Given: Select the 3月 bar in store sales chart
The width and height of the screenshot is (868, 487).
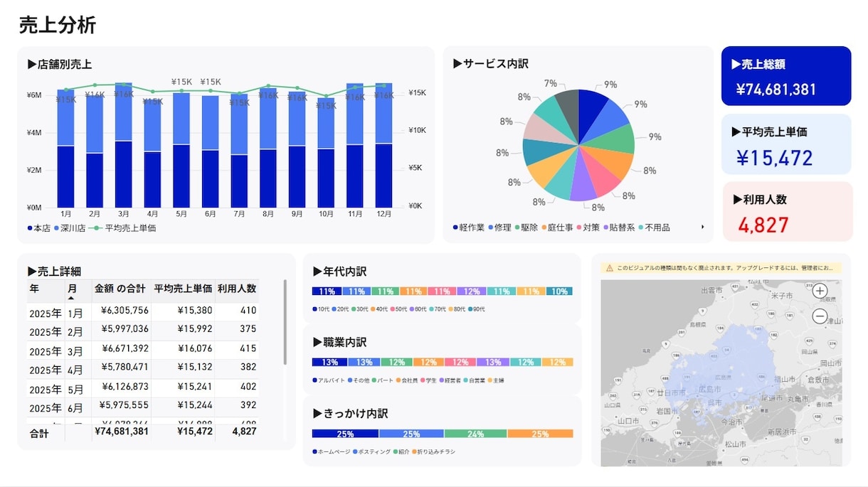Looking at the screenshot, I should point(123,145).
